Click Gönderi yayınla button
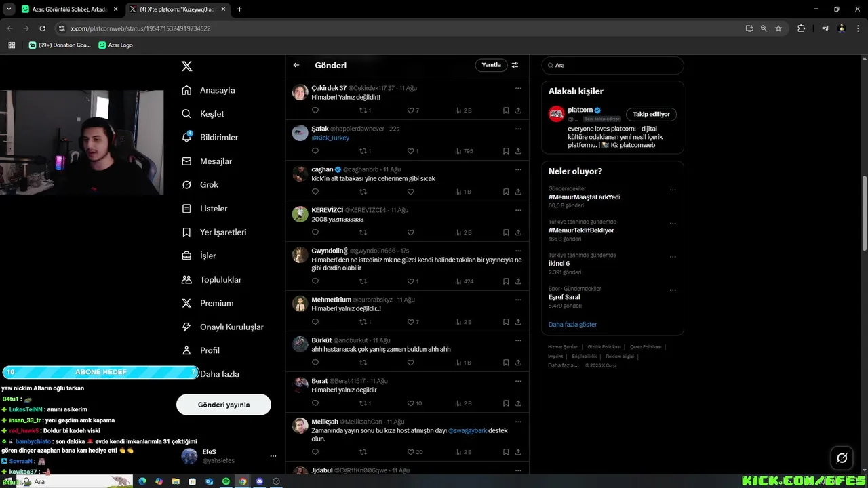 coord(224,405)
